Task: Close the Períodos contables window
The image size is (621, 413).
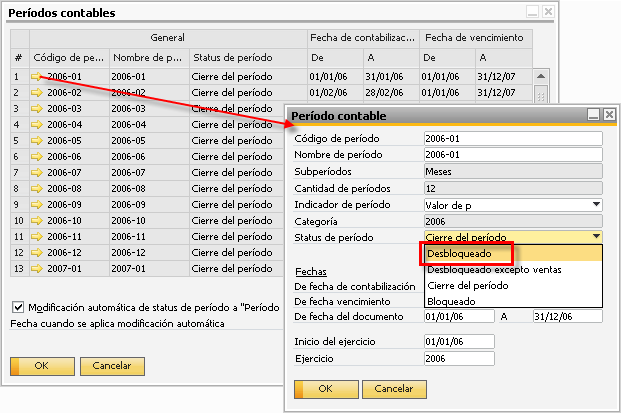Action: (548, 12)
